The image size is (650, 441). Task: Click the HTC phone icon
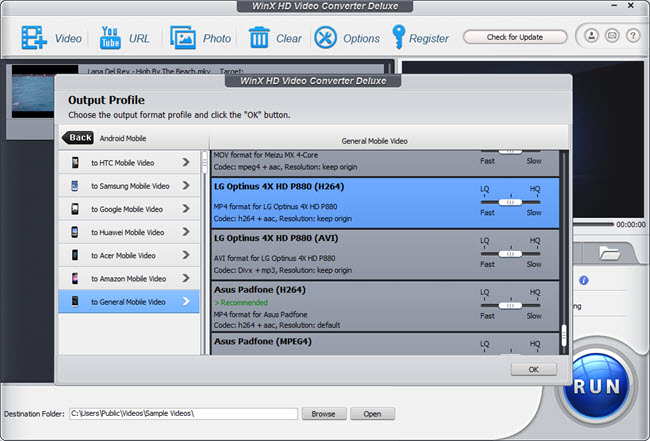(75, 162)
